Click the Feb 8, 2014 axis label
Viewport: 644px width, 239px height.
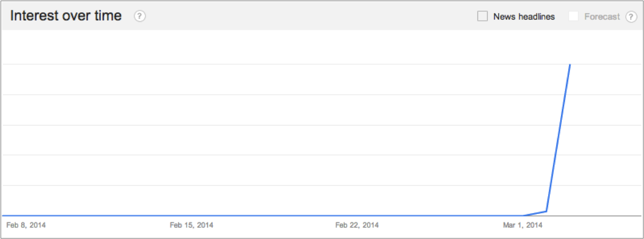26,225
